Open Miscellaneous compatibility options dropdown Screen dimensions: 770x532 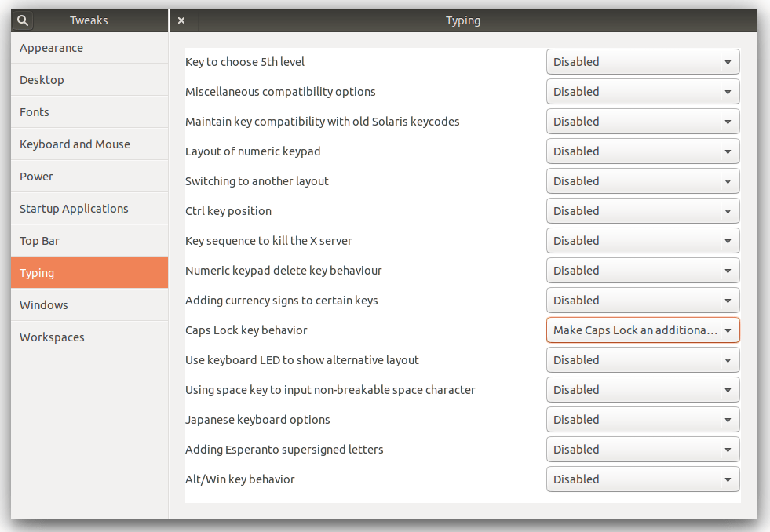(643, 92)
